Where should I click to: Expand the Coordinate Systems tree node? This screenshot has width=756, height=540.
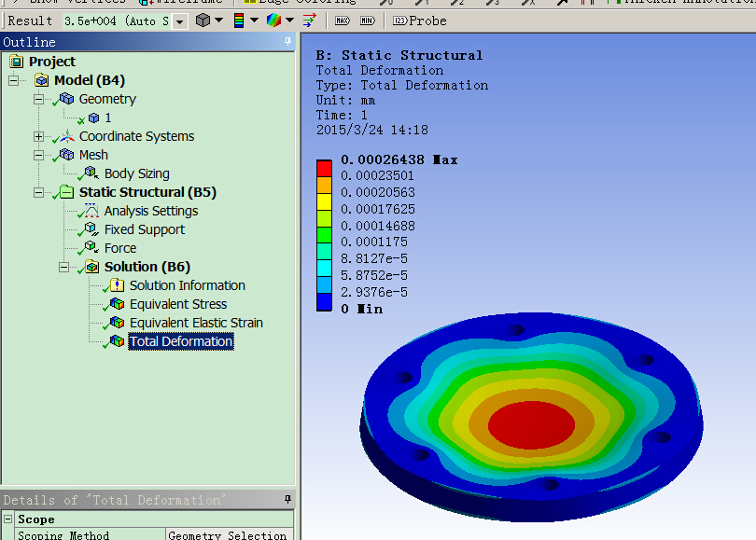coord(39,136)
